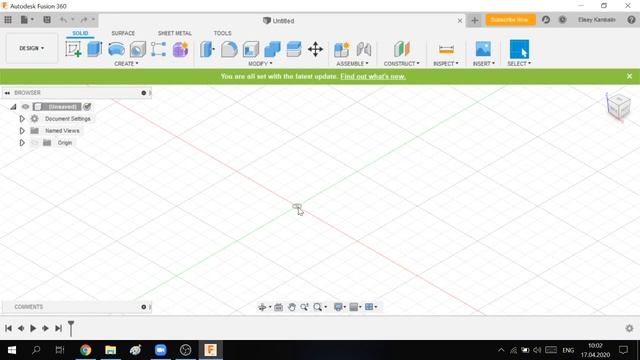
Task: Pick the Combine tool icon
Action: 272,49
